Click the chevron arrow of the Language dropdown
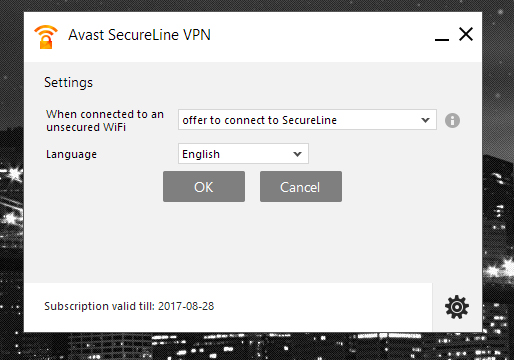Screen dimensions: 514x360 pyautogui.click(x=297, y=154)
